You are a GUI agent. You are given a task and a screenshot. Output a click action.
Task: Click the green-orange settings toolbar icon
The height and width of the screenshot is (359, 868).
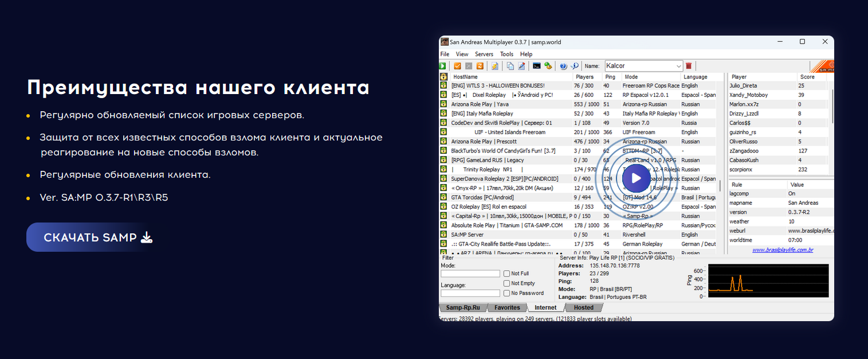pos(548,66)
